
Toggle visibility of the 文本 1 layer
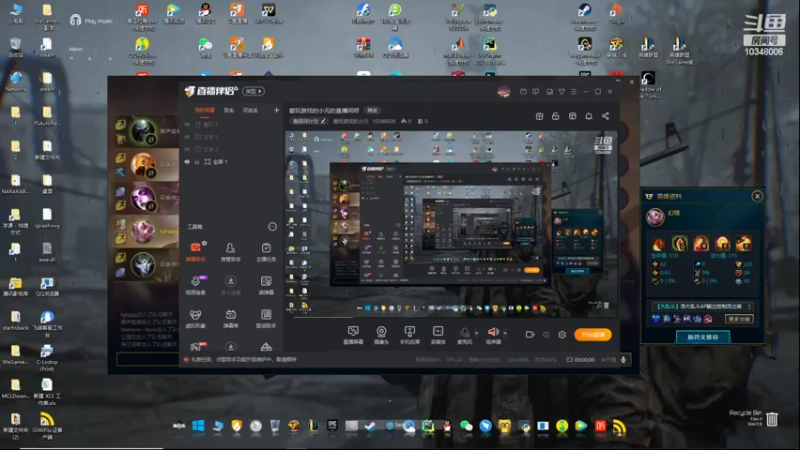click(x=187, y=137)
